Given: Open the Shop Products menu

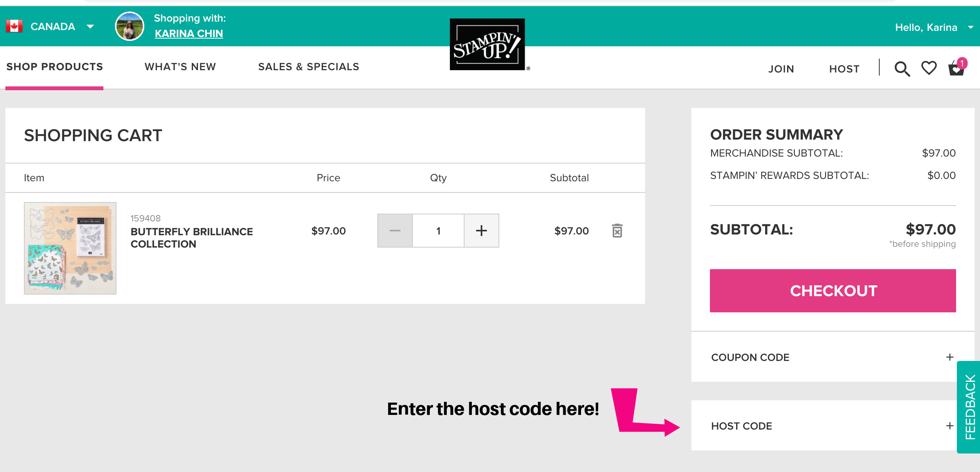Looking at the screenshot, I should pyautogui.click(x=54, y=67).
